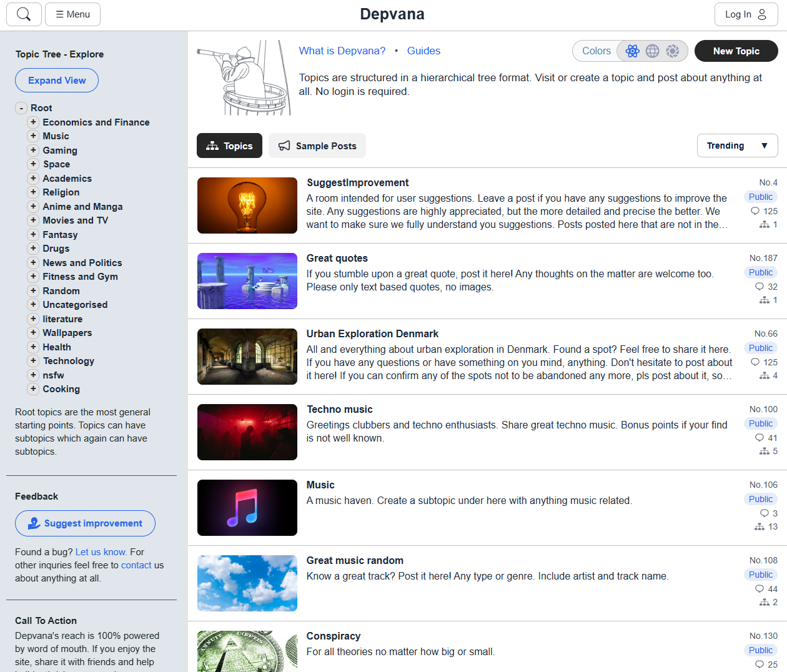Click the megaphone icon on Sample Posts

[x=284, y=146]
